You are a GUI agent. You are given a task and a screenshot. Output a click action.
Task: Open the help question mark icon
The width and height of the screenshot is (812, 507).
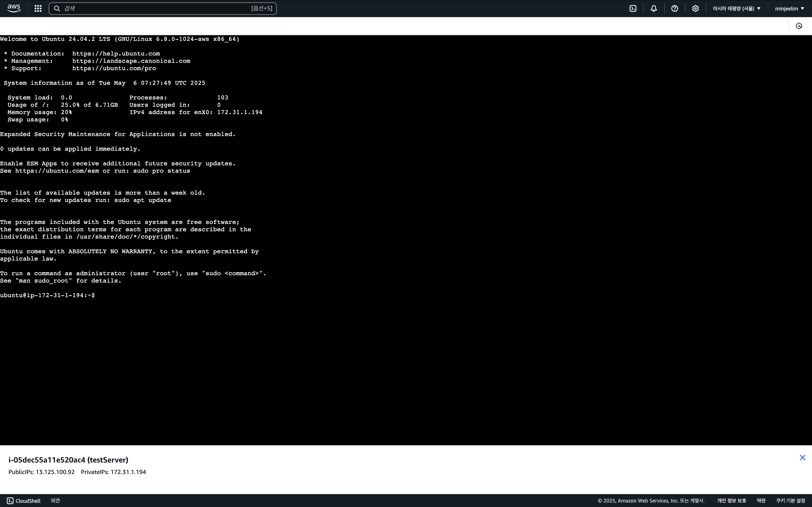674,8
